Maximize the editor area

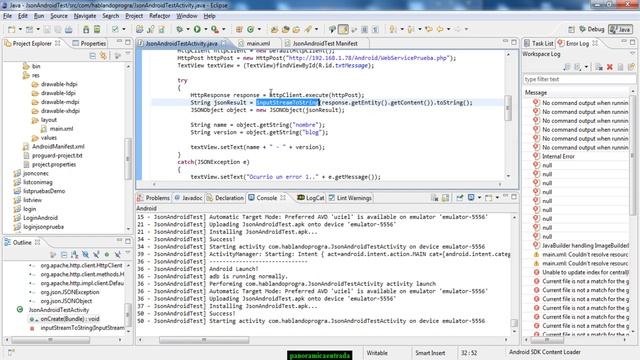point(514,42)
